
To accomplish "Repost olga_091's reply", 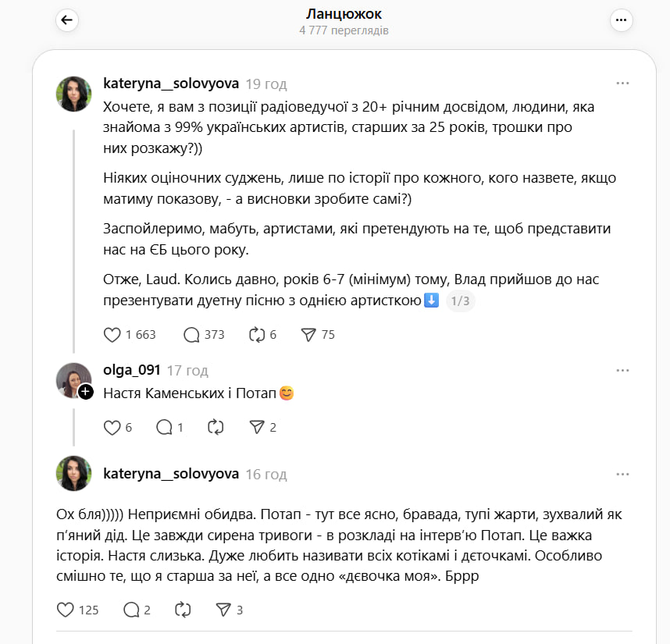I will [216, 428].
